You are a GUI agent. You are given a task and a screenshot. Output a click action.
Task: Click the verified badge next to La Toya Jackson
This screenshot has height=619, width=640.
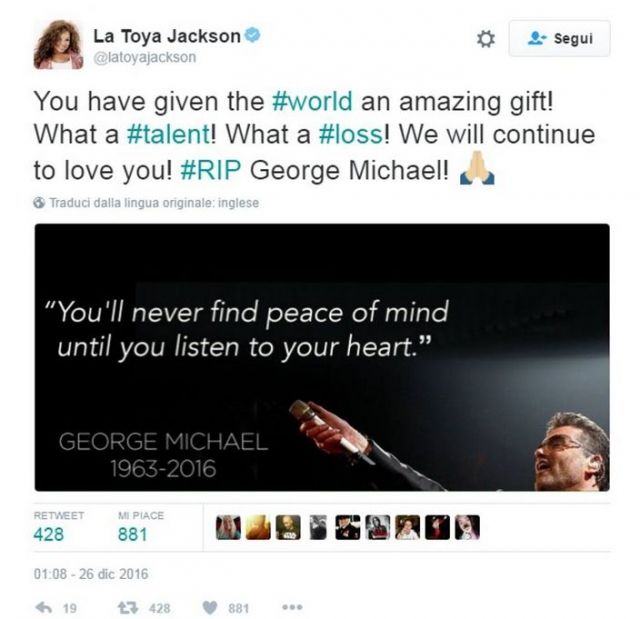tap(252, 35)
